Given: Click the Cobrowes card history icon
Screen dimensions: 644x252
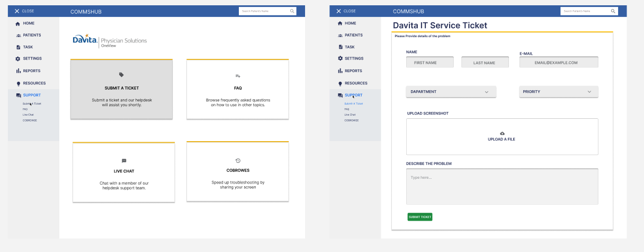Looking at the screenshot, I should pyautogui.click(x=238, y=160).
